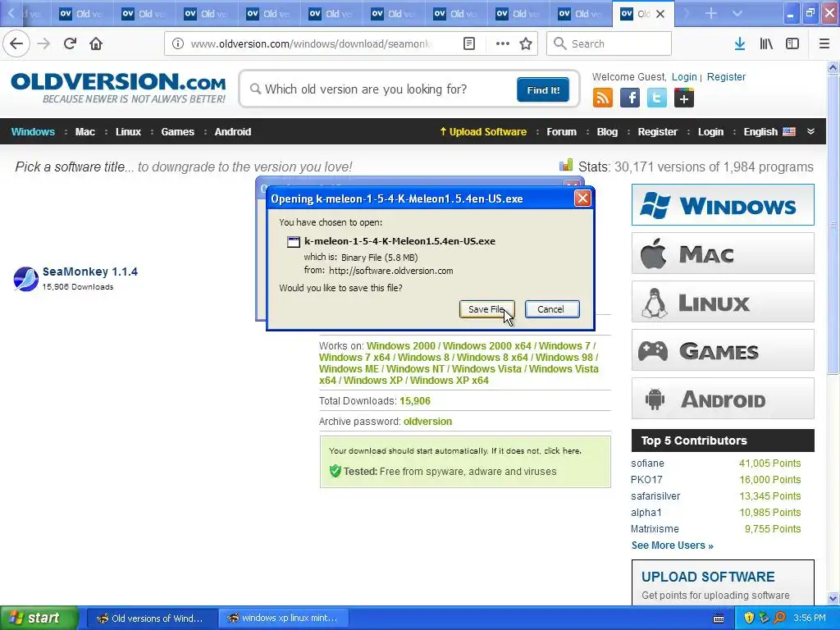Reload the current page
840x630 pixels.
click(x=70, y=43)
